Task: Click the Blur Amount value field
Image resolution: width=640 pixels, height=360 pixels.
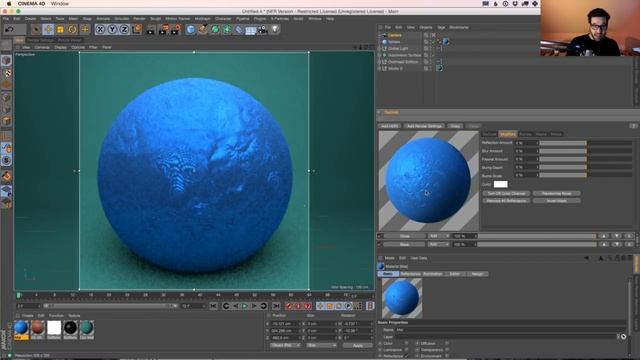Action: 526,151
